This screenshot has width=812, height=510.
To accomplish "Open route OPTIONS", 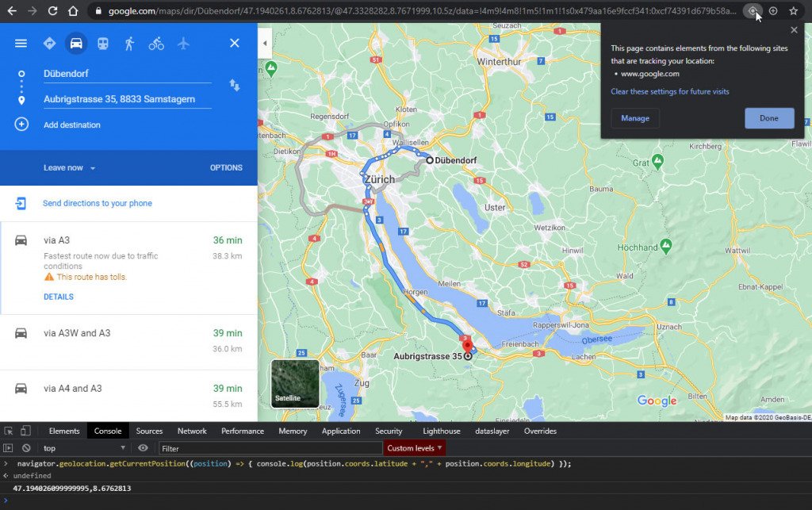I will point(226,168).
